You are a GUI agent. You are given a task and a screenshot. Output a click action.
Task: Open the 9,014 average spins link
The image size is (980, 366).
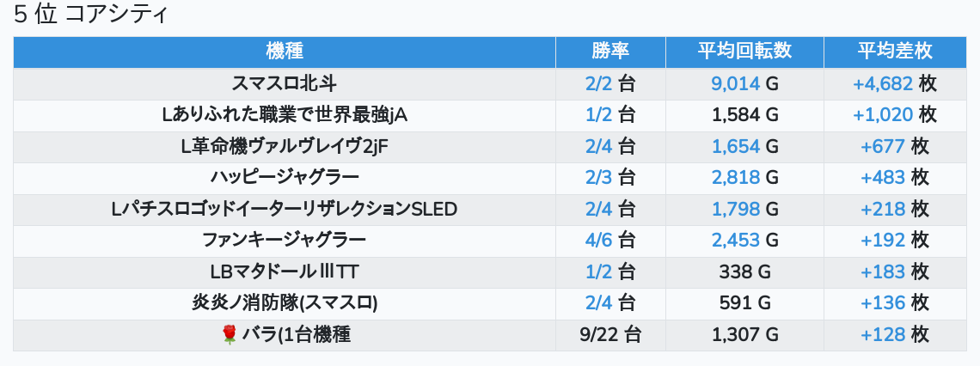tap(735, 83)
